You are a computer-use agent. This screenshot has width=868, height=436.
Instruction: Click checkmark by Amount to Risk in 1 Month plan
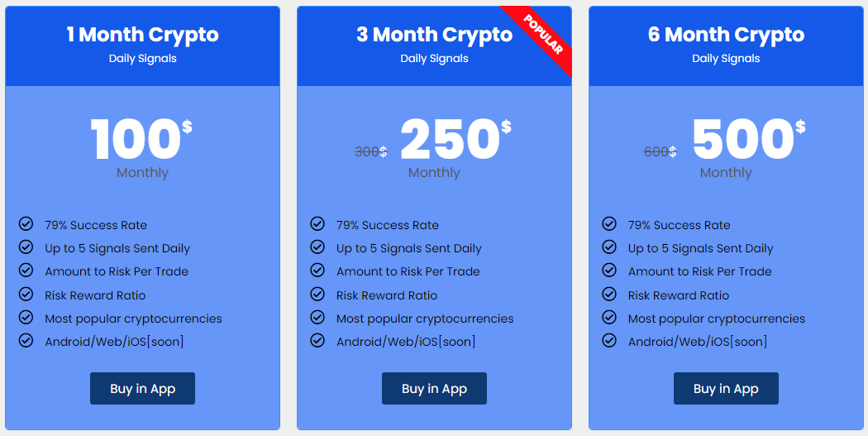(26, 270)
